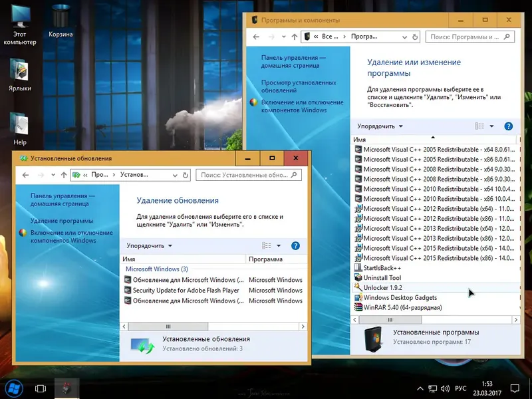
Task: Click the view mode icon in Программы и компоненты
Action: tap(479, 126)
